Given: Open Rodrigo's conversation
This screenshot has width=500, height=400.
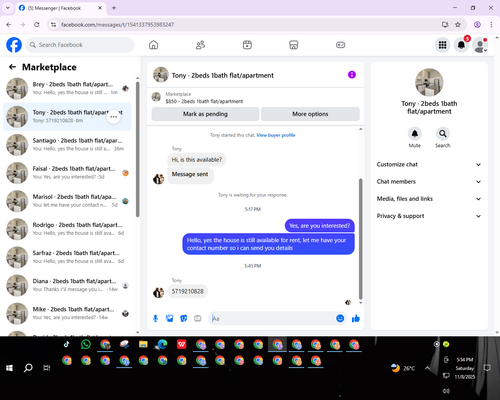Looking at the screenshot, I should pyautogui.click(x=67, y=229).
